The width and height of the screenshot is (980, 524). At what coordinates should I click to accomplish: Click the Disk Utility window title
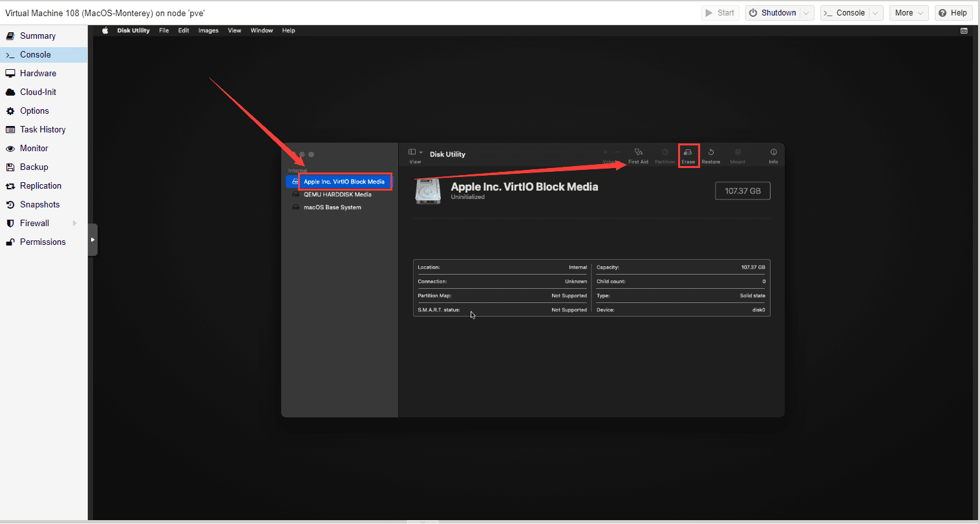[447, 154]
